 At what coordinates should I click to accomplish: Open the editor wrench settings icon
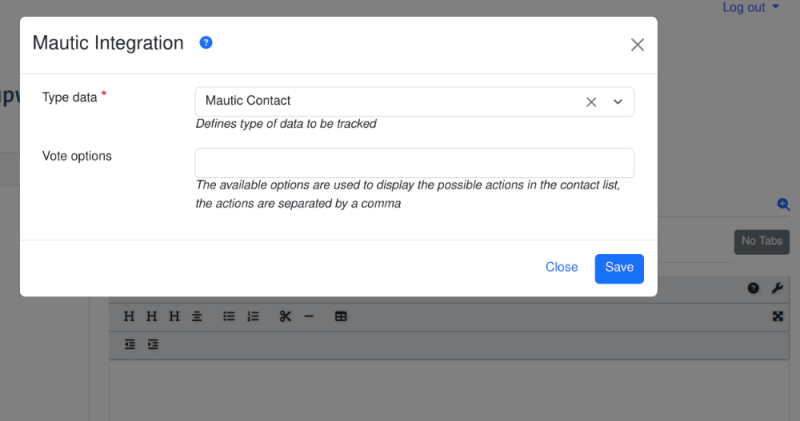pos(777,288)
